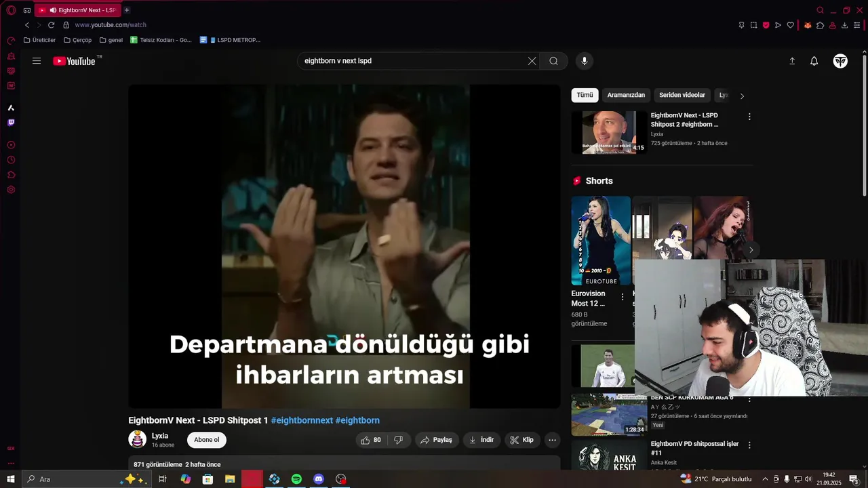Create a clip with the Klip button

point(522,440)
